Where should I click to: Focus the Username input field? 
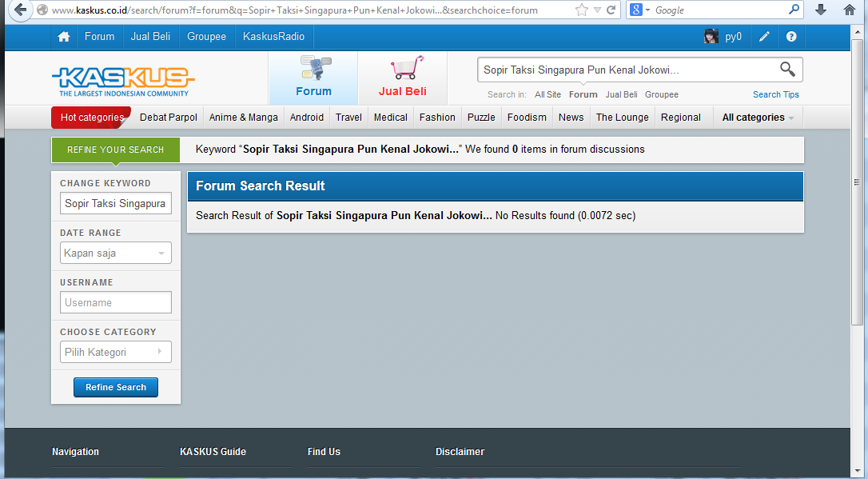click(116, 302)
